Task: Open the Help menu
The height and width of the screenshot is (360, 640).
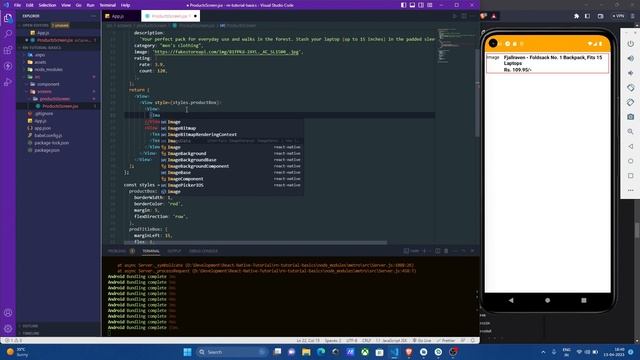Action: click(x=125, y=5)
